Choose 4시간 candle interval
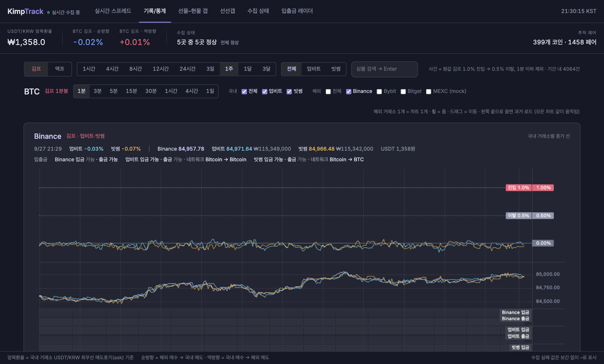604x364 pixels. (192, 91)
